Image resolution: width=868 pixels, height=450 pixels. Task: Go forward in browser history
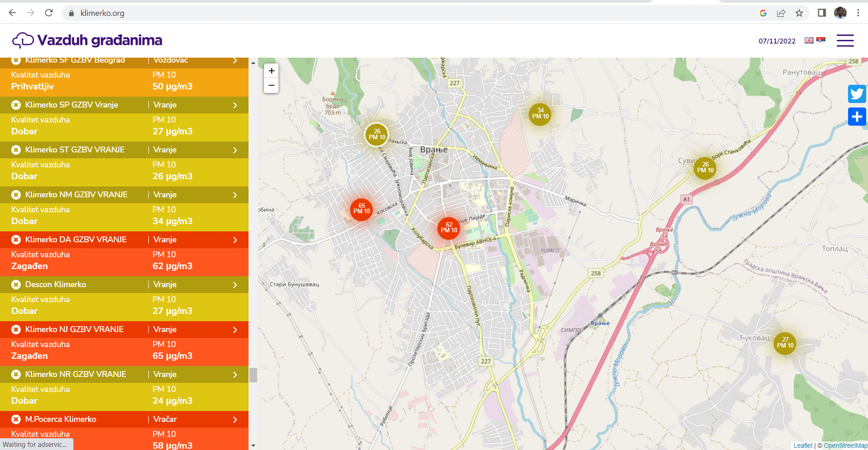(x=30, y=13)
